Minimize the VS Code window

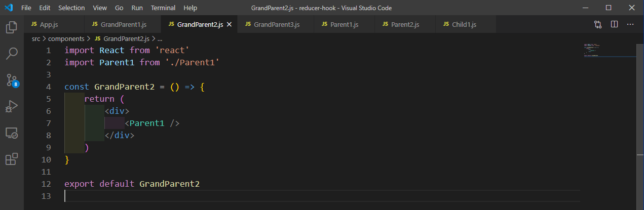pos(585,8)
